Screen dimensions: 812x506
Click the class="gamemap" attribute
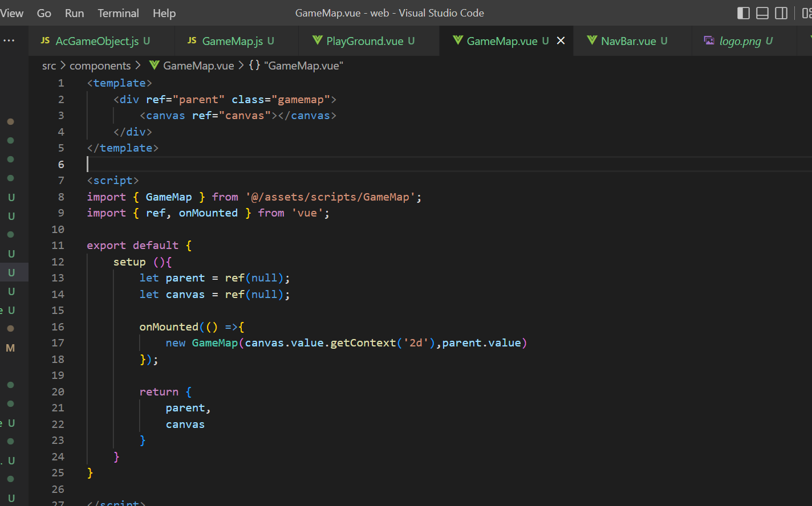pos(281,100)
